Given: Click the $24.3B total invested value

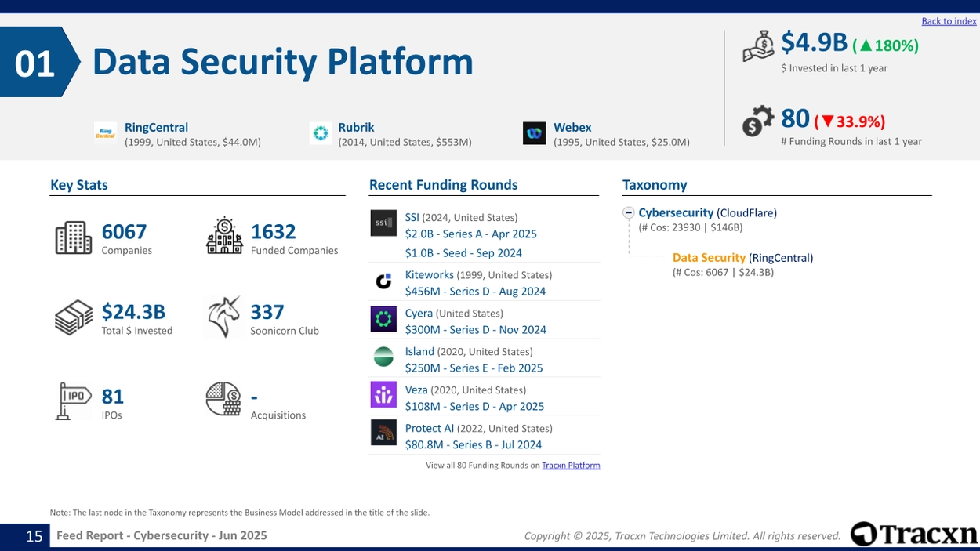Looking at the screenshot, I should (x=133, y=312).
